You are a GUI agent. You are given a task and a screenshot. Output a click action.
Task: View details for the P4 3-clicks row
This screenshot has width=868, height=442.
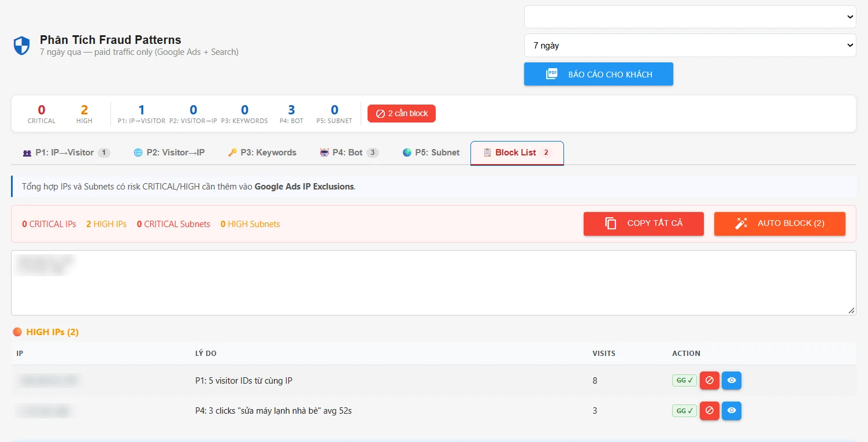click(x=732, y=410)
